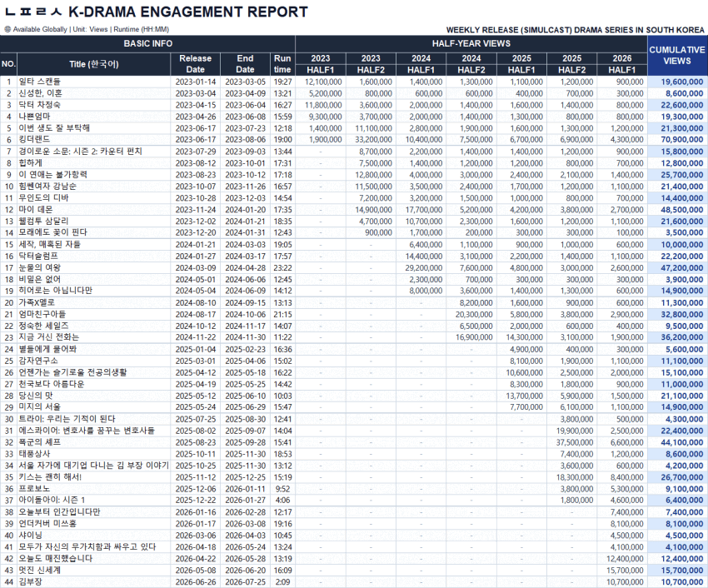Screen dimensions: 708x588
Task: Click row number 44
Action: click(9, 582)
